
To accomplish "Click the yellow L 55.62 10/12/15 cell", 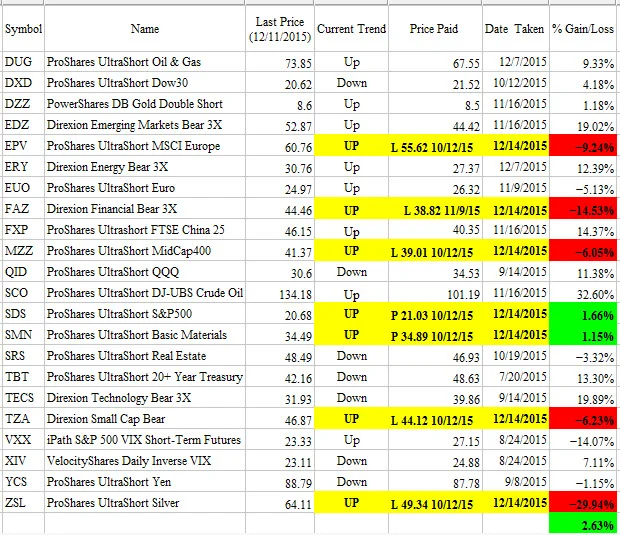I will (x=435, y=146).
